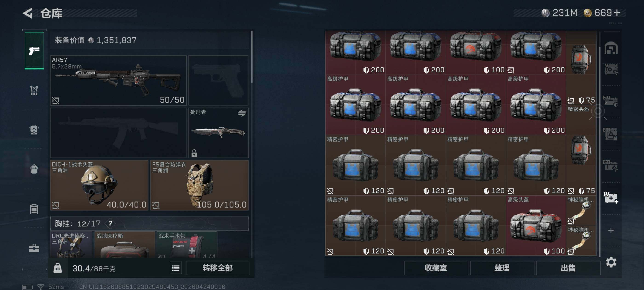Expand the 胸挂 12/17 chest rig bar
644x290 pixels.
[x=149, y=223]
